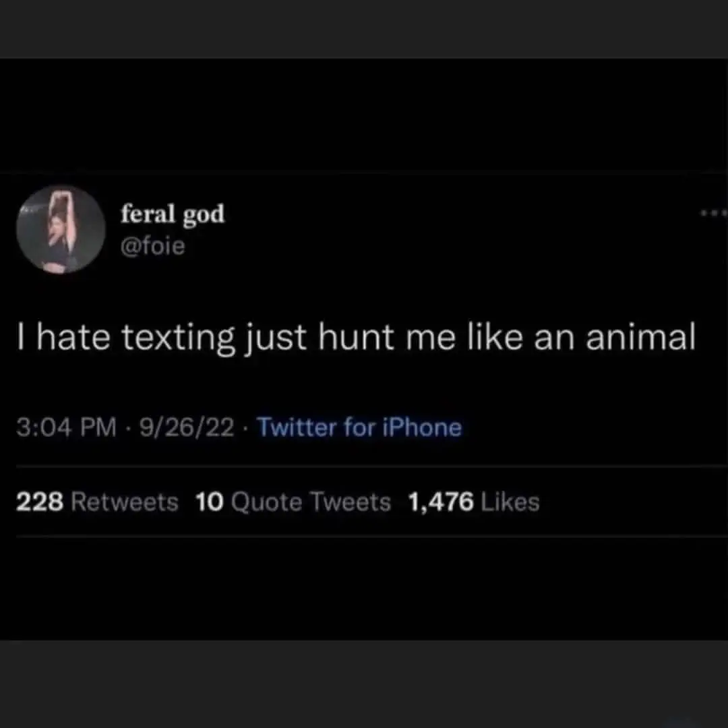Click the 228 retweet count number
This screenshot has width=728, height=728.
[39, 502]
